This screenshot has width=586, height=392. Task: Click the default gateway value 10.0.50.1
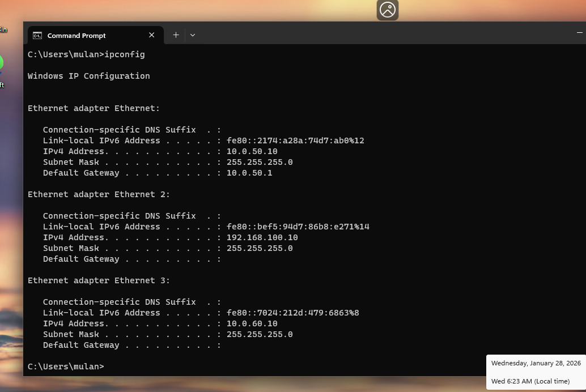249,173
